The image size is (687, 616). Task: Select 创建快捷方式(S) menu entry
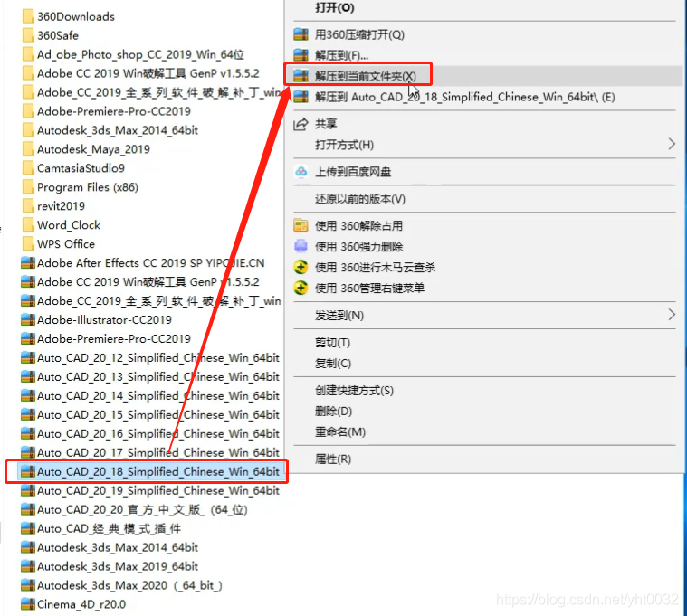point(354,391)
